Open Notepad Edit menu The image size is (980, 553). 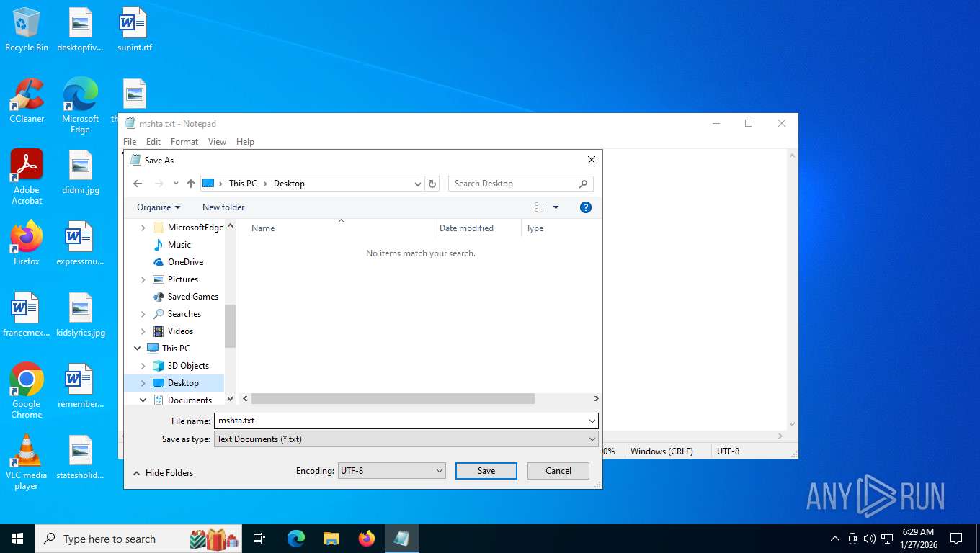point(153,142)
